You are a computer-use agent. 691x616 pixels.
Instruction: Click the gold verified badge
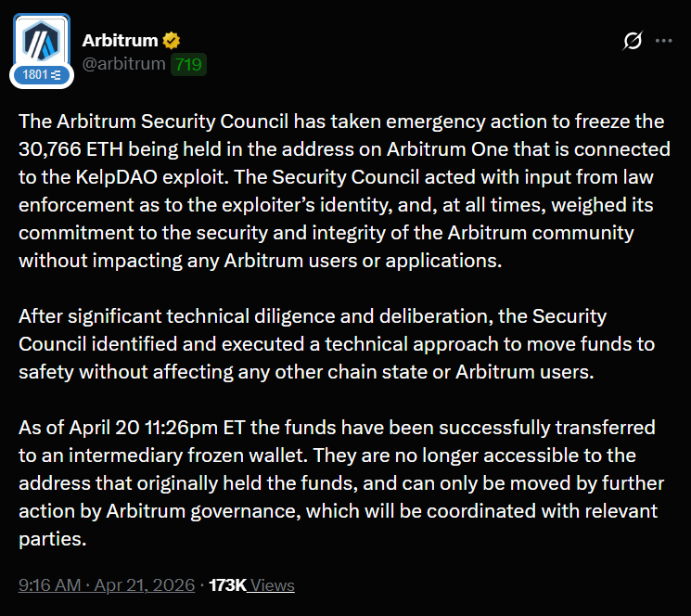tap(173, 40)
